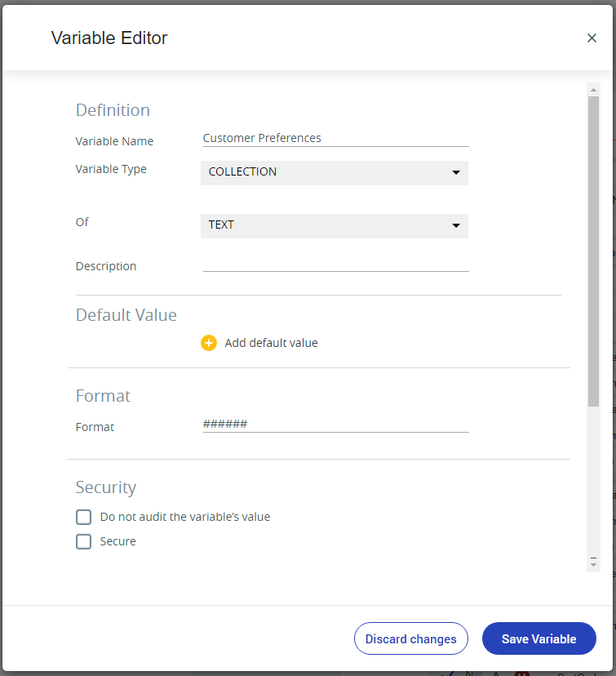Focus the Description text field

[335, 264]
